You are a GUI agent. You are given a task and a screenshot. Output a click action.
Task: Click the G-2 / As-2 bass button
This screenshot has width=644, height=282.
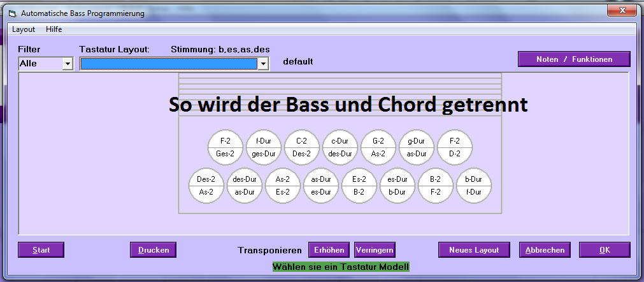coord(378,147)
